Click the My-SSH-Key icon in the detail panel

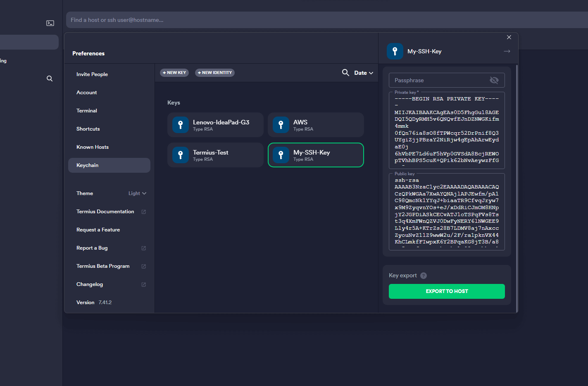tap(395, 51)
